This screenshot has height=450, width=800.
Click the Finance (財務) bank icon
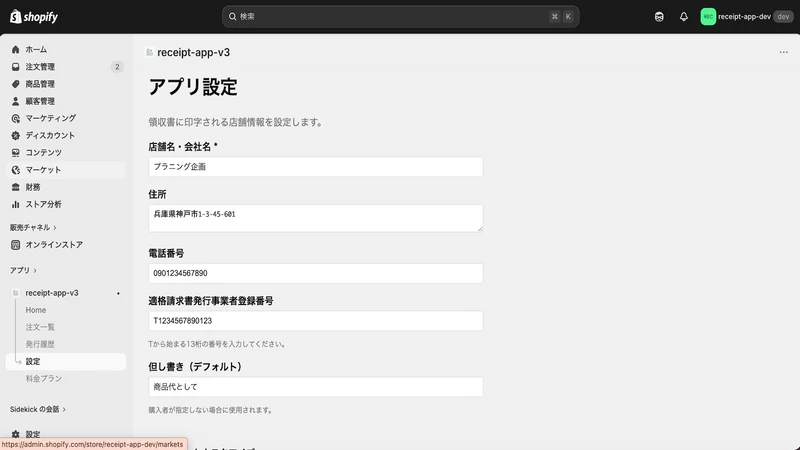pyautogui.click(x=15, y=187)
